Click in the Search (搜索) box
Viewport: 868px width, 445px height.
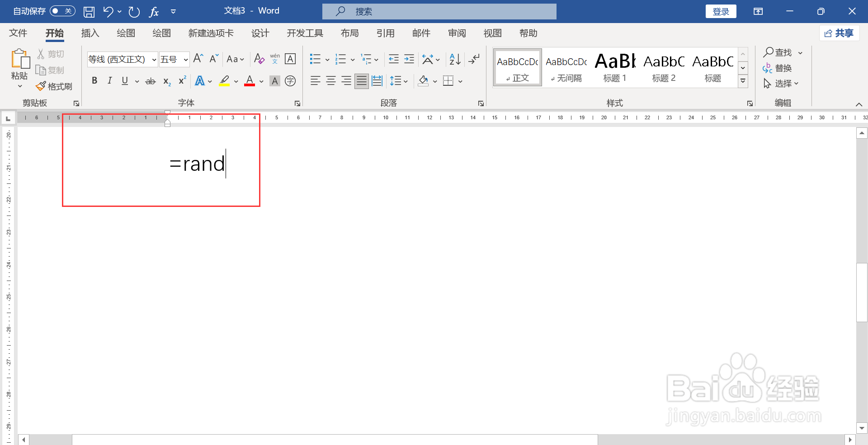tap(439, 11)
